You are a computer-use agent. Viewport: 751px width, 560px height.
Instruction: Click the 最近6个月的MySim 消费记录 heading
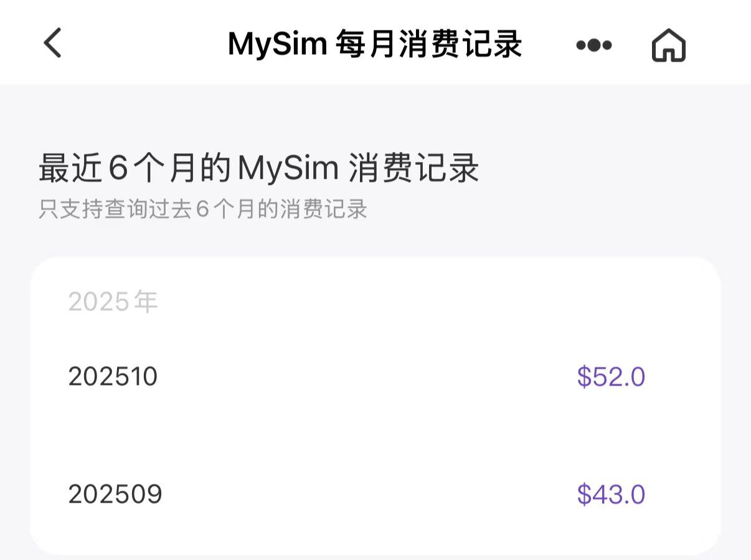259,169
